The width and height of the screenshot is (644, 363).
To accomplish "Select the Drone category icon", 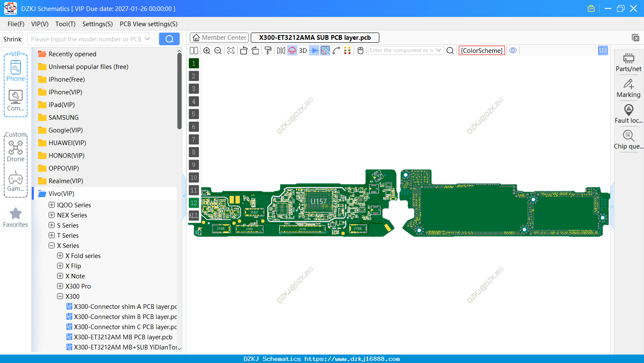I will click(16, 151).
